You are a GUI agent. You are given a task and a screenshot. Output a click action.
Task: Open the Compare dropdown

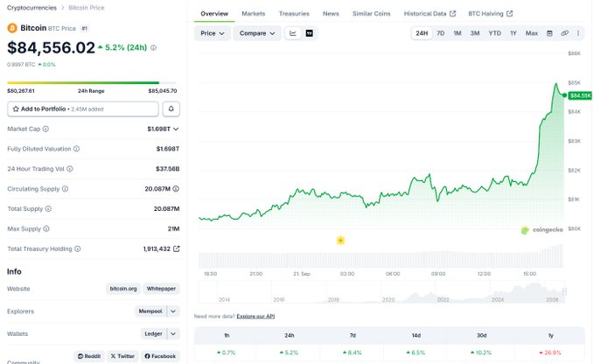257,33
